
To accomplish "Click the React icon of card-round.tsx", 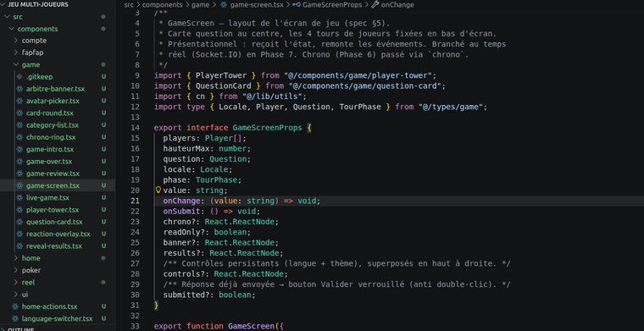I will click(19, 113).
